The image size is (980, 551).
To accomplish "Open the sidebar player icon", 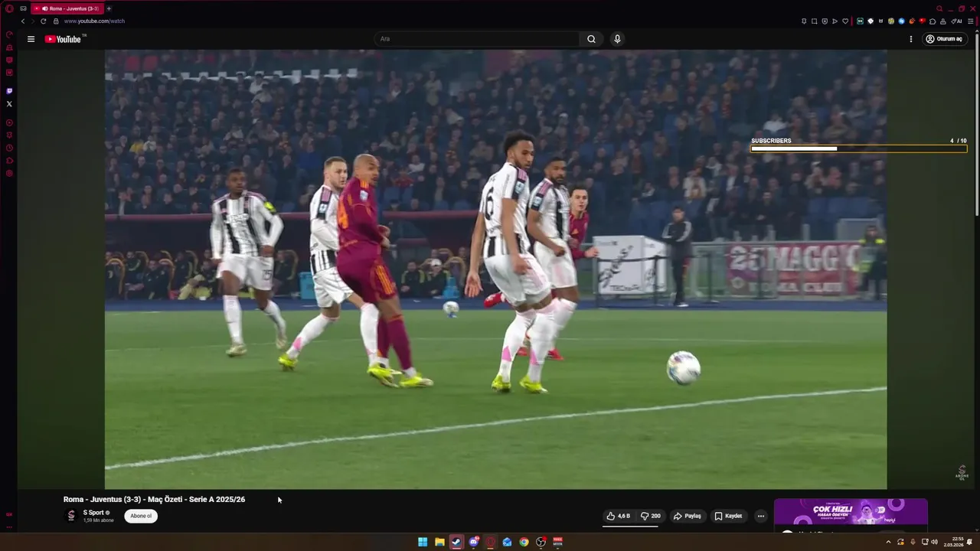I will [x=9, y=122].
